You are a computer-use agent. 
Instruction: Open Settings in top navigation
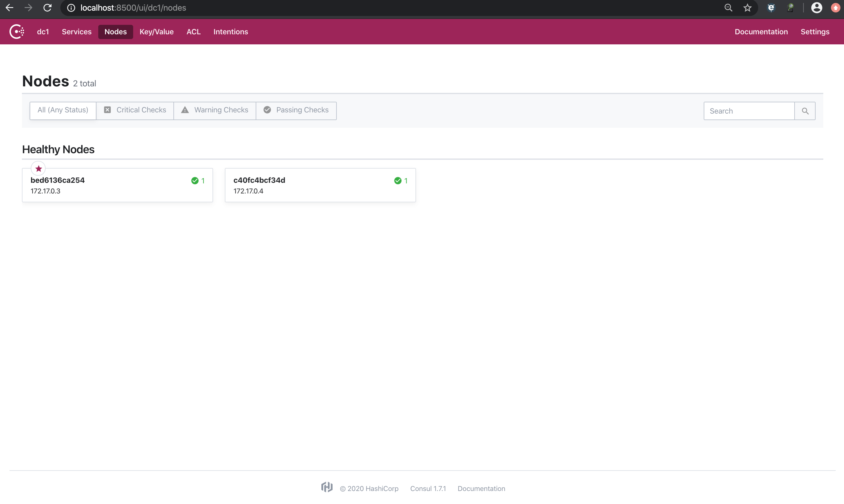815,32
